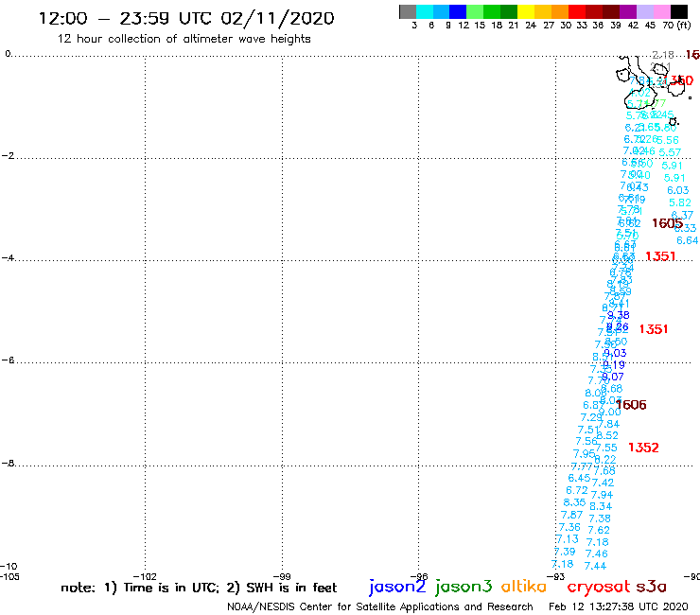Select the 'altika' satellite label
Viewport: 700px width, 615px height.
524,586
